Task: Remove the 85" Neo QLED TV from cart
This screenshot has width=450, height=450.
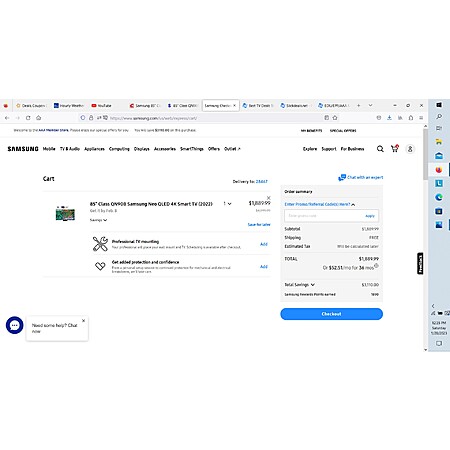Action: [x=269, y=198]
